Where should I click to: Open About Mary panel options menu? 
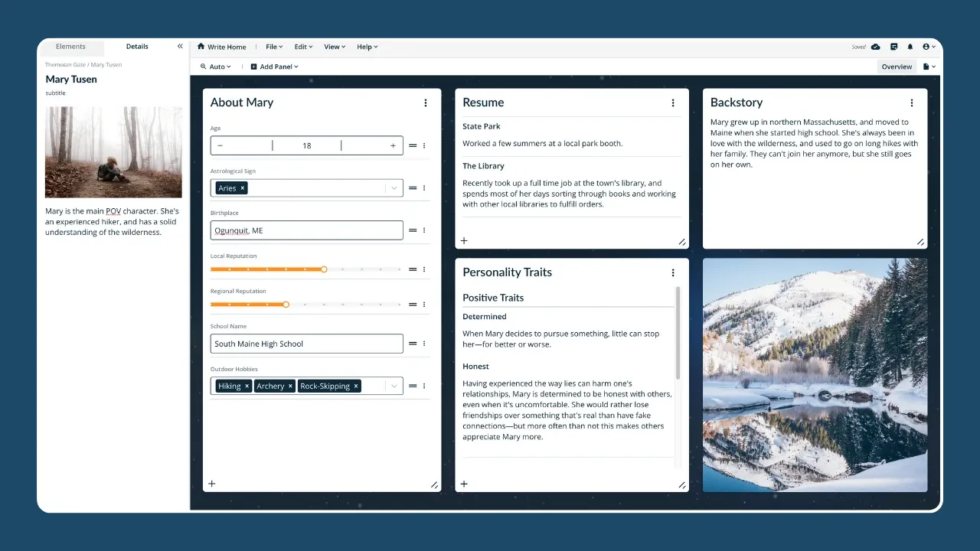[426, 103]
